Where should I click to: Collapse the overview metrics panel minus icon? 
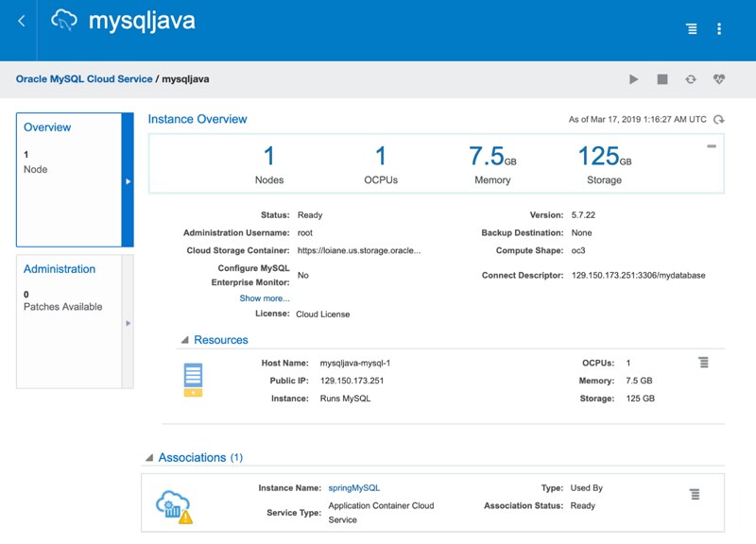tap(712, 146)
